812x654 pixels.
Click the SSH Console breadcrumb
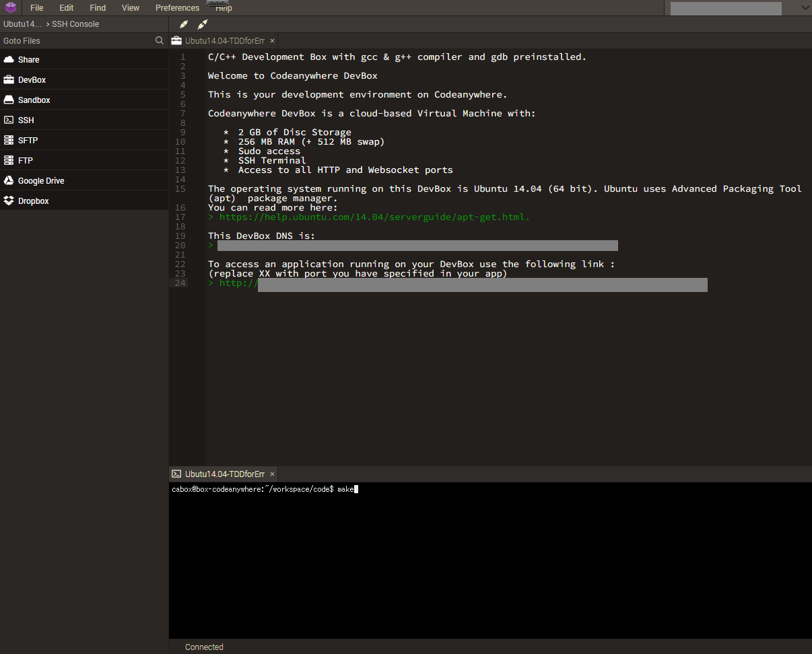(75, 24)
